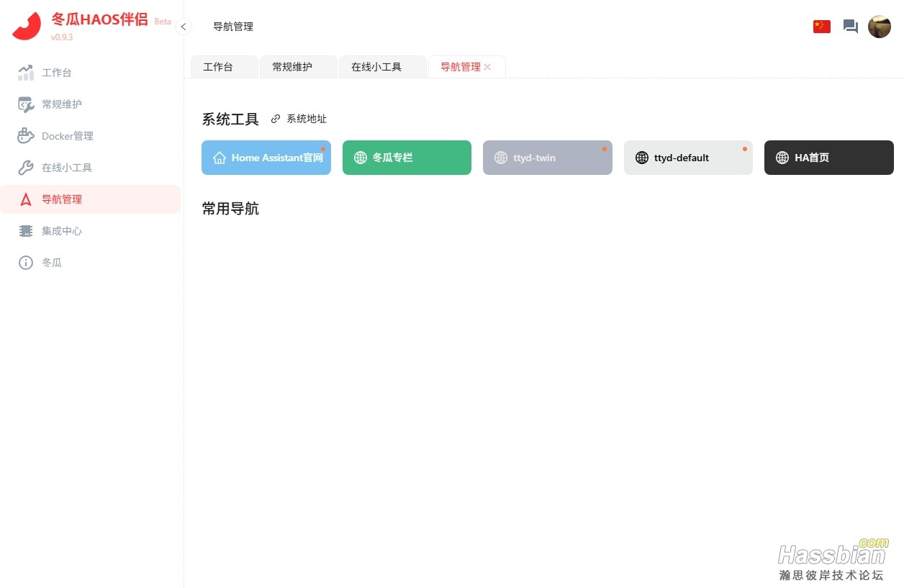Open the user avatar menu
The width and height of the screenshot is (904, 588).
880,27
